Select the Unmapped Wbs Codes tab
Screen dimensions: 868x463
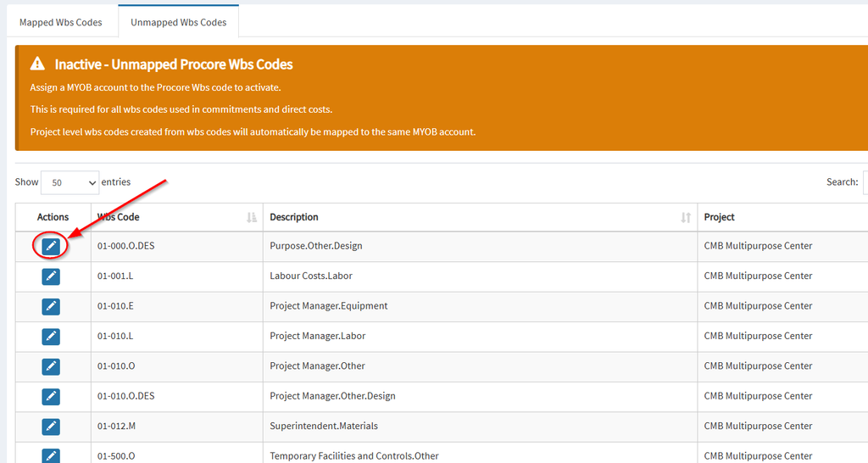point(178,22)
